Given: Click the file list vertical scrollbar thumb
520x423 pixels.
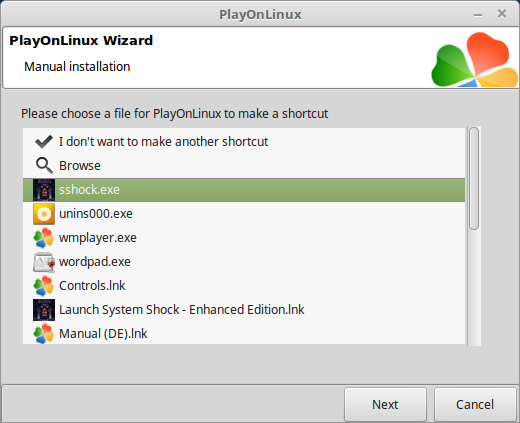Looking at the screenshot, I should click(474, 178).
